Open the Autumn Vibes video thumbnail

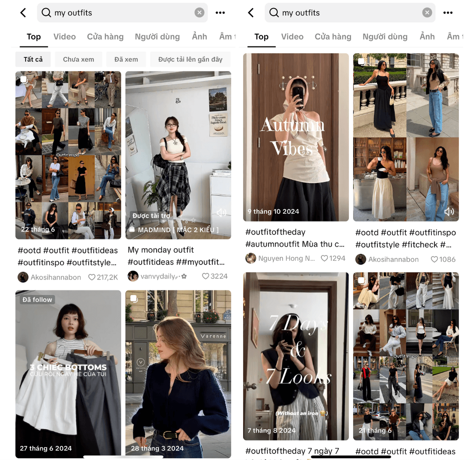[296, 137]
